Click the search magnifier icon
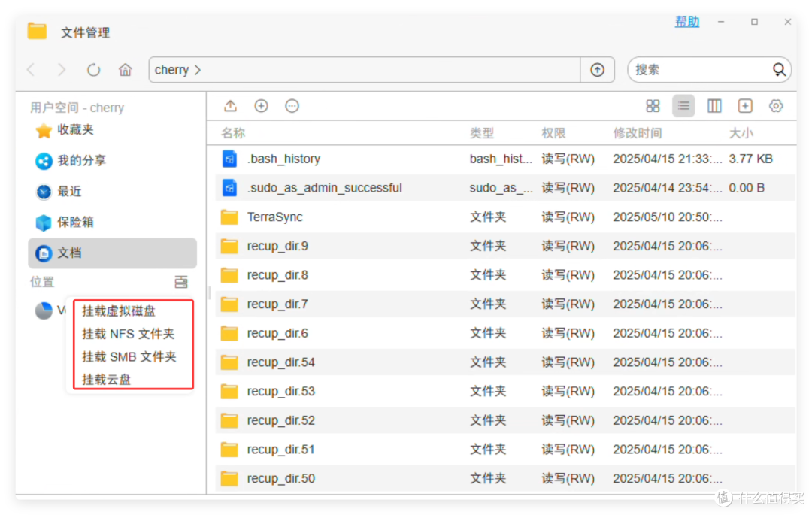 point(779,70)
